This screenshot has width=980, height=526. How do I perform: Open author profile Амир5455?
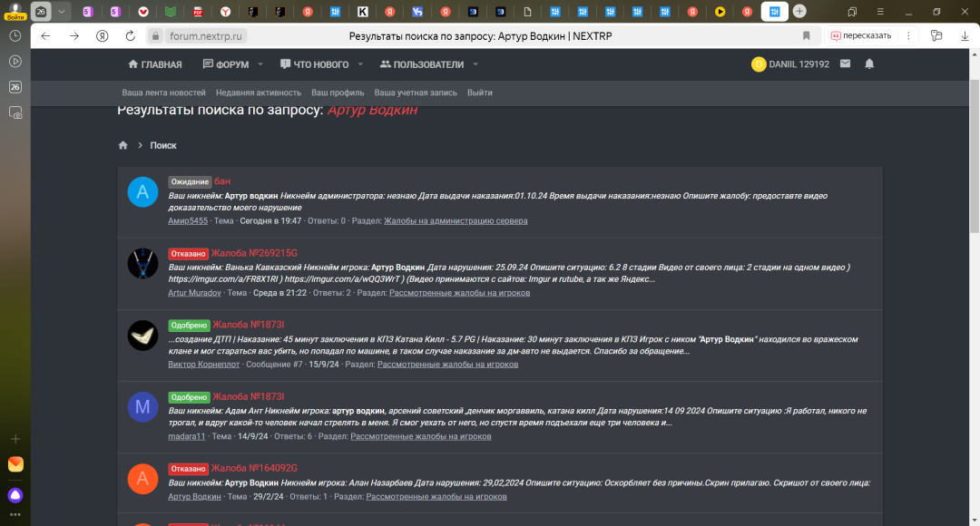tap(188, 220)
